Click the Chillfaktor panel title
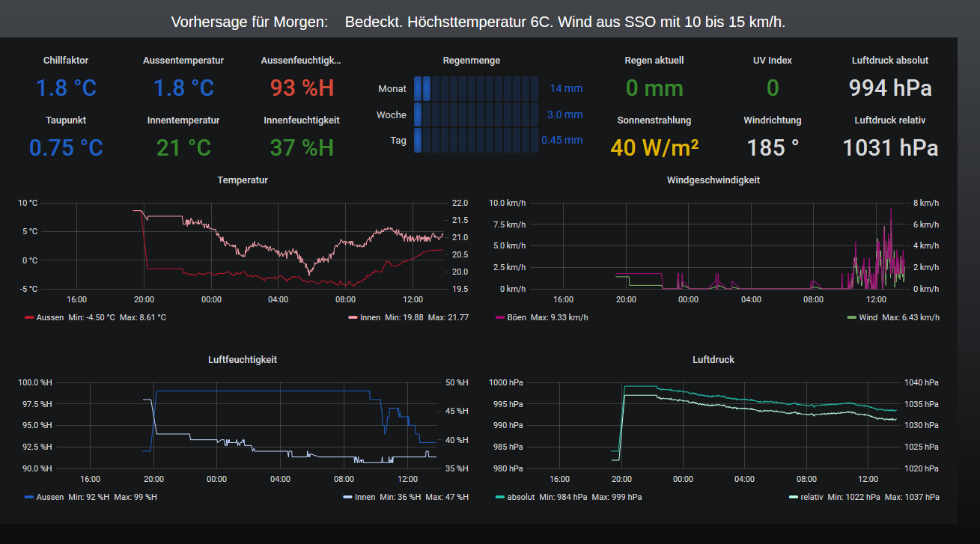 [66, 60]
